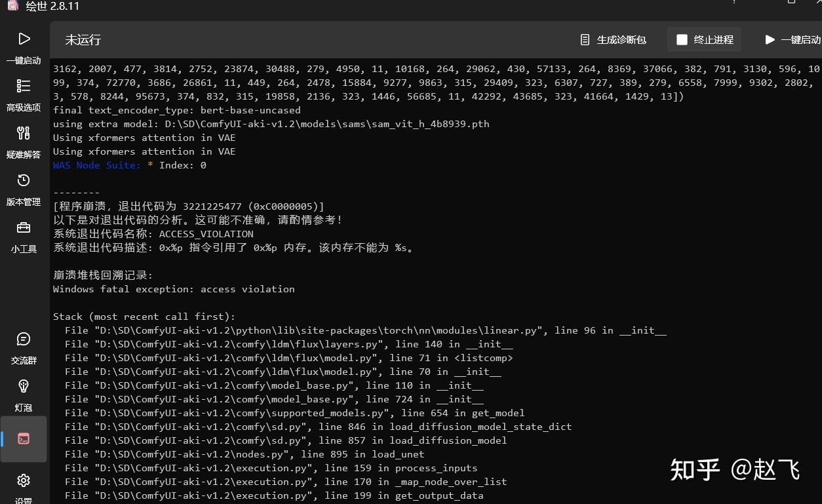Click the model_base.py line 110 entry
Image resolution: width=822 pixels, height=504 pixels.
275,385
